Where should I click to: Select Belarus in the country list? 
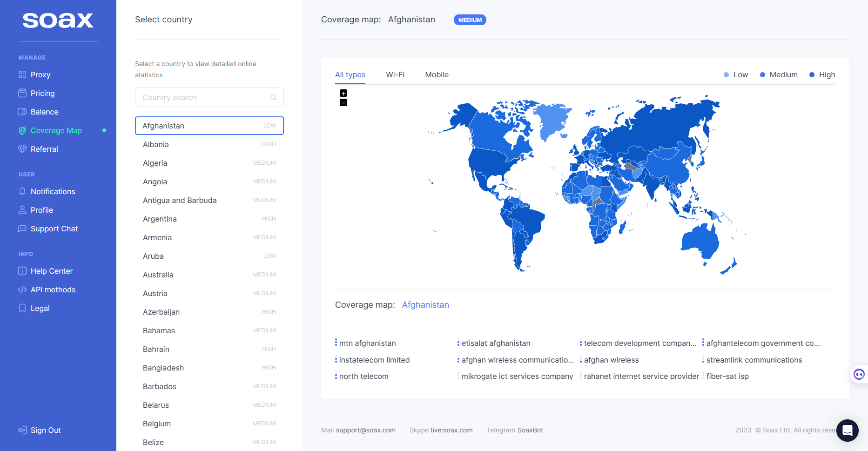point(209,405)
